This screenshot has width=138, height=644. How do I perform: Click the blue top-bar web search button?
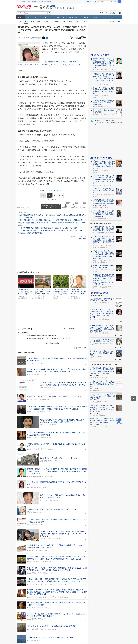click(x=120, y=2)
